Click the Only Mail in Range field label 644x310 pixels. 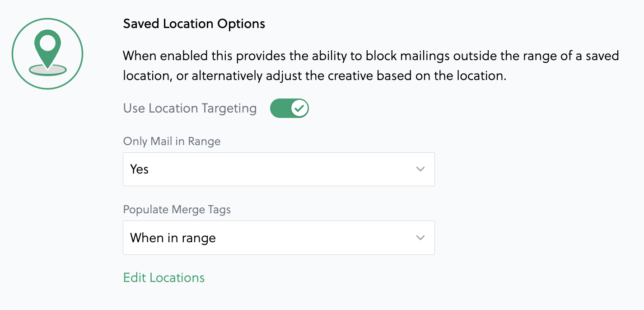pos(172,141)
